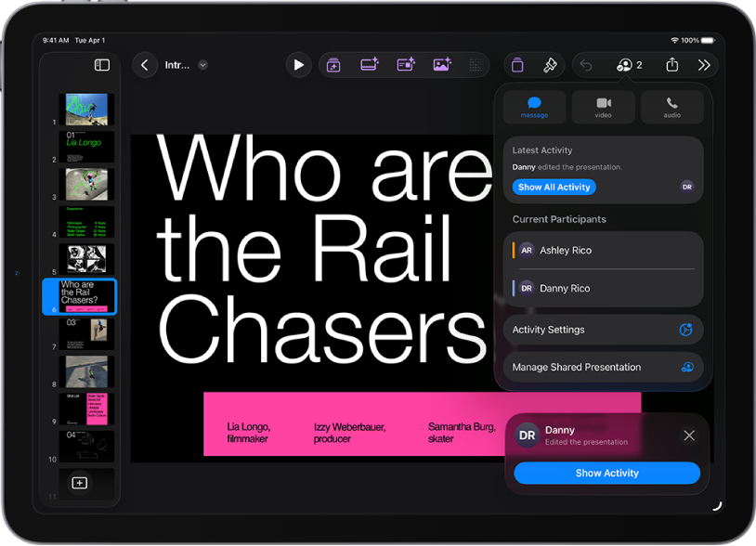Select the message tab
756x546 pixels.
(x=534, y=107)
